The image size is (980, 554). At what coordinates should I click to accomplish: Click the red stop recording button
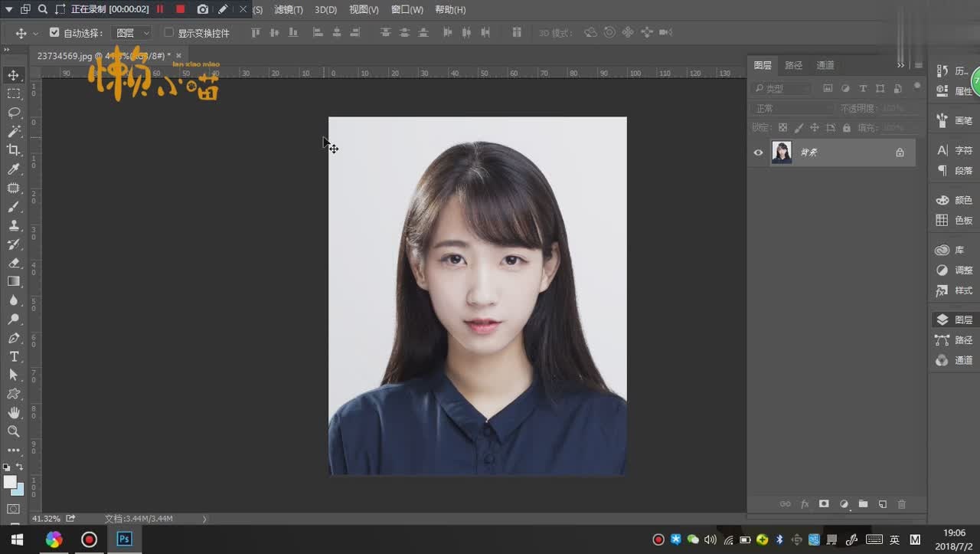(180, 9)
